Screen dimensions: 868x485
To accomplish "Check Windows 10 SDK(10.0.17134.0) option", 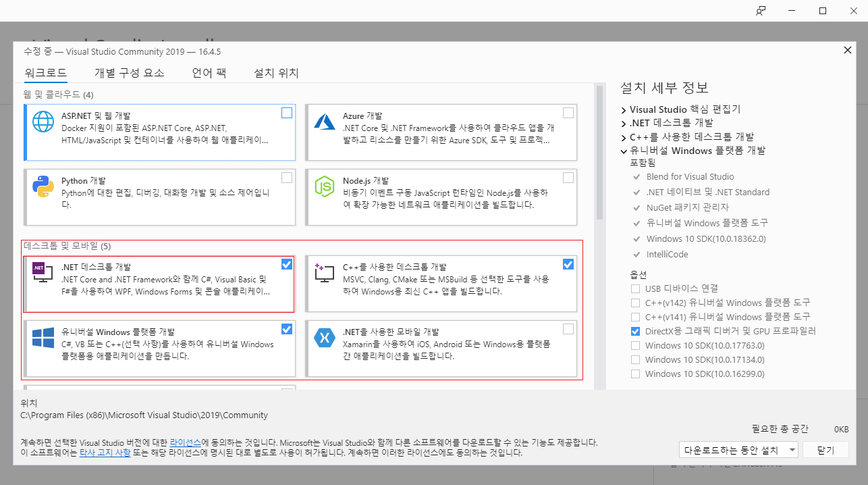I will tap(635, 360).
